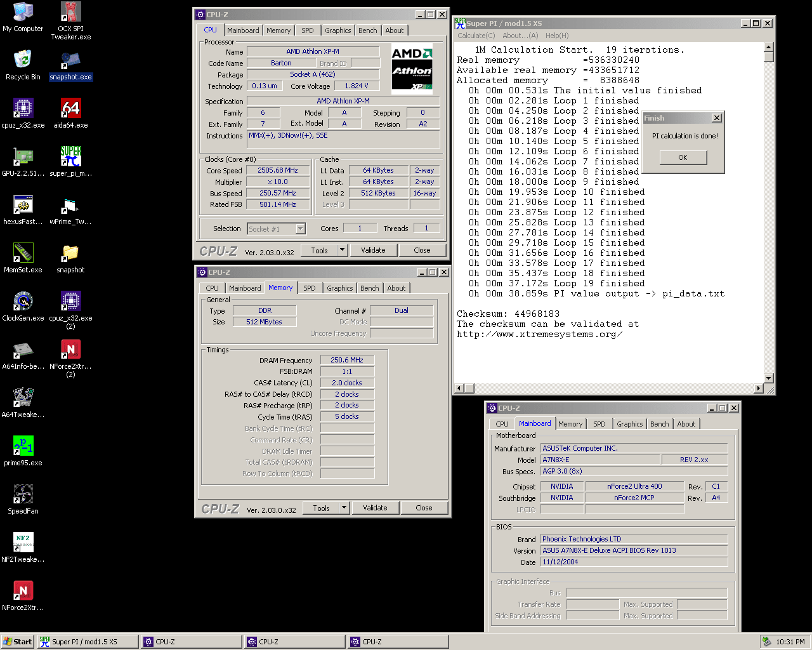Click the AMD Athlon XP logo image
Screen dimensions: 812x650
(x=412, y=69)
